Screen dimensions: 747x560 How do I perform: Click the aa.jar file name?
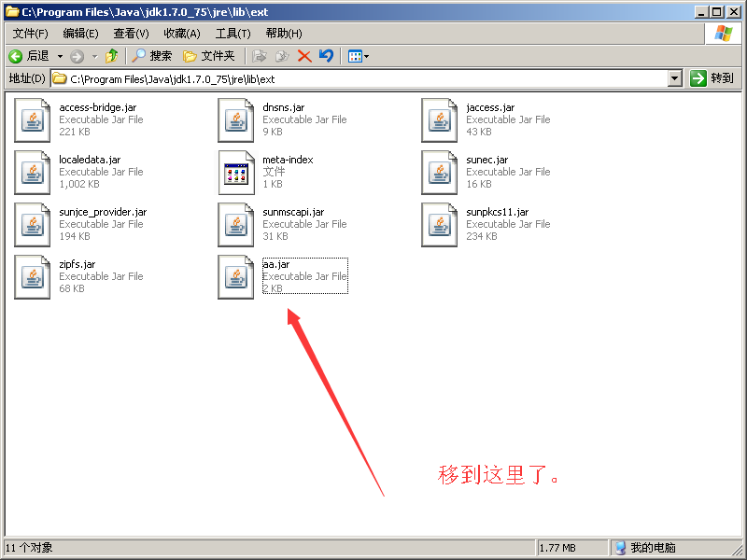click(x=276, y=265)
